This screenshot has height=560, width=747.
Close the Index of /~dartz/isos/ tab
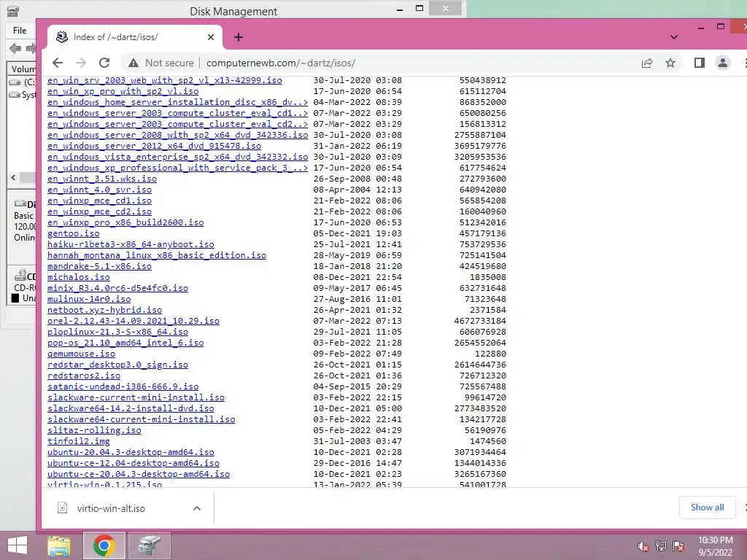click(211, 37)
